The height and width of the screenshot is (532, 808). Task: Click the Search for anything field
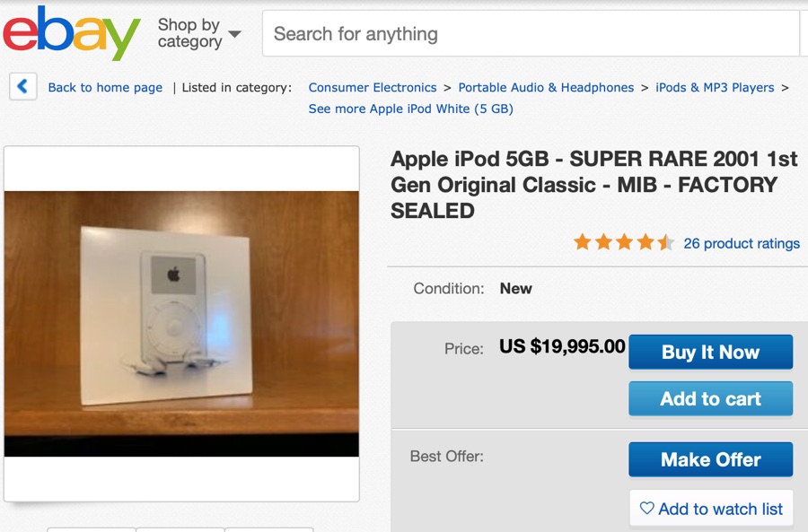pyautogui.click(x=530, y=33)
